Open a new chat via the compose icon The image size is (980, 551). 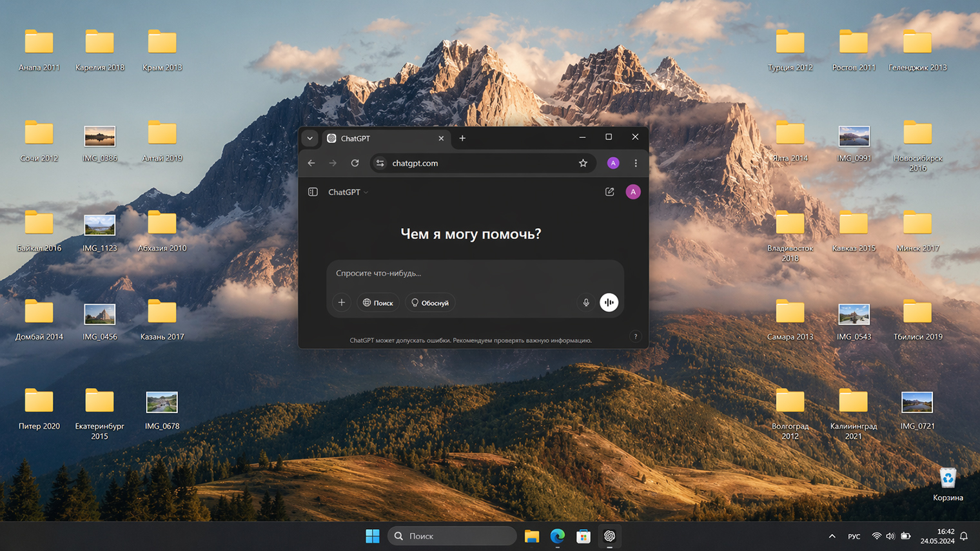click(x=609, y=191)
